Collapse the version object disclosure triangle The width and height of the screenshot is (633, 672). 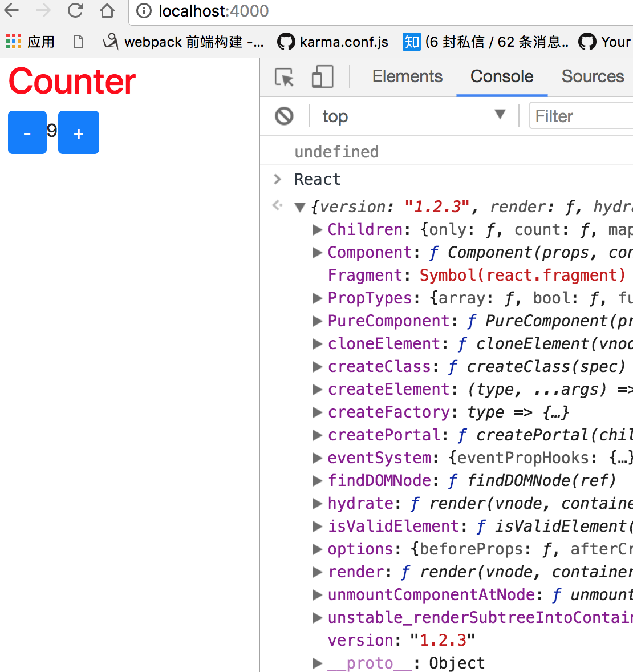[300, 207]
